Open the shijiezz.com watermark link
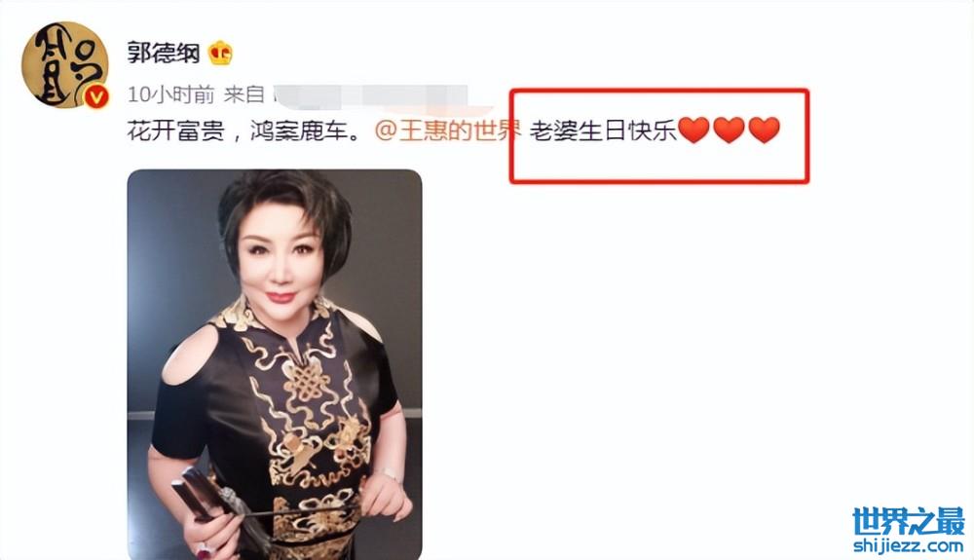Image resolution: width=974 pixels, height=560 pixels. pyautogui.click(x=908, y=545)
